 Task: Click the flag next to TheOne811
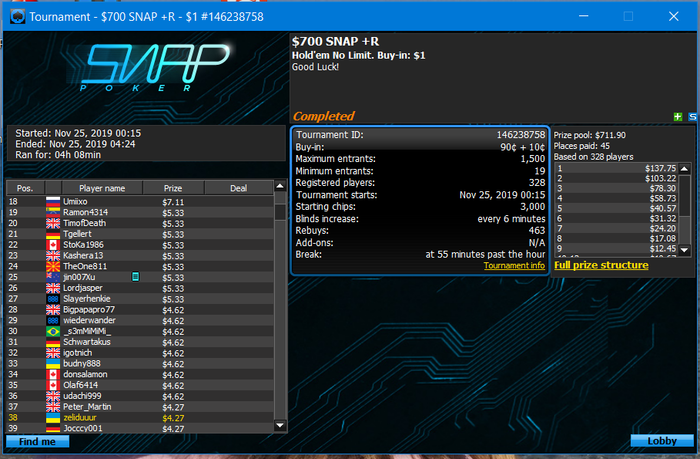(x=53, y=267)
